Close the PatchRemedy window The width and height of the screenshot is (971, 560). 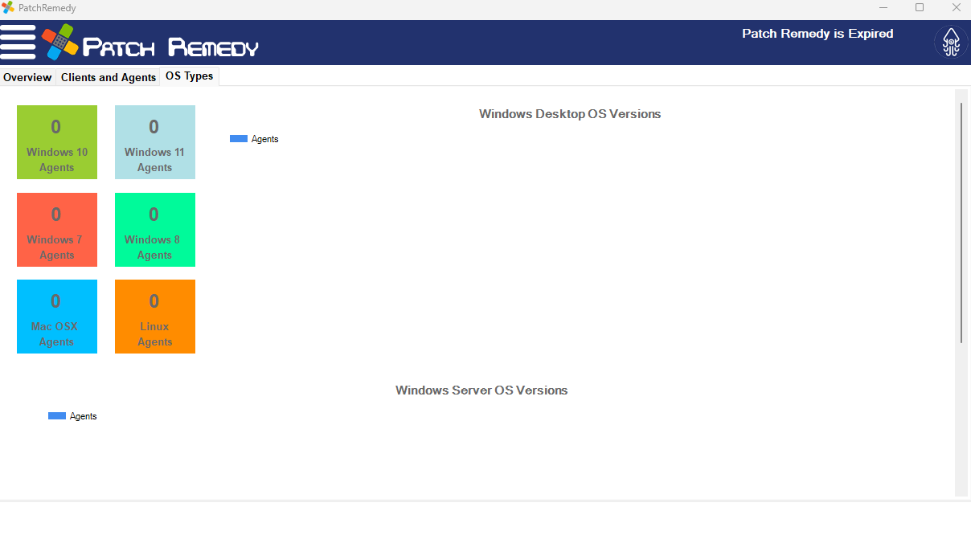click(956, 7)
